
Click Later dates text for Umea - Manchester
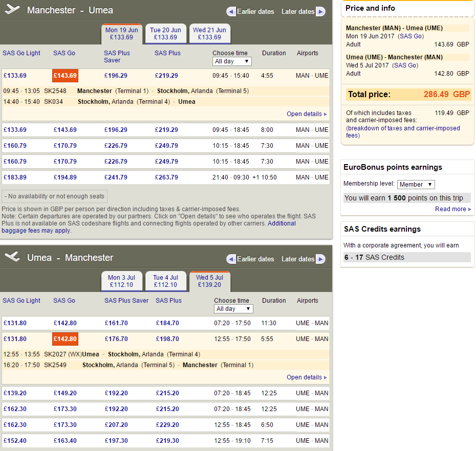[298, 259]
